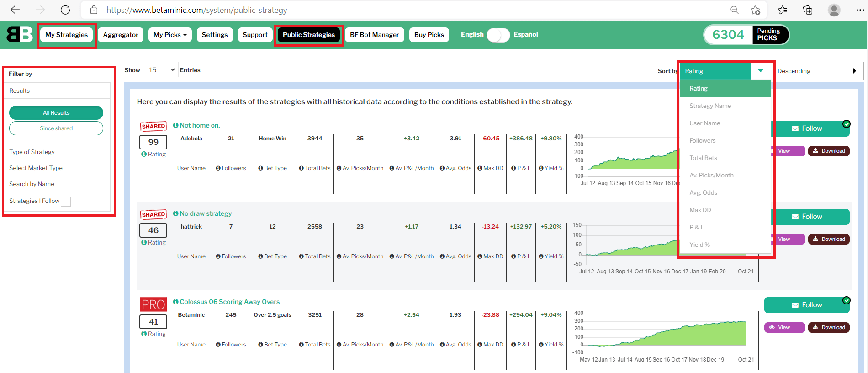868x373 pixels.
Task: Click Max DD info icon in Betaminic row
Action: [480, 345]
